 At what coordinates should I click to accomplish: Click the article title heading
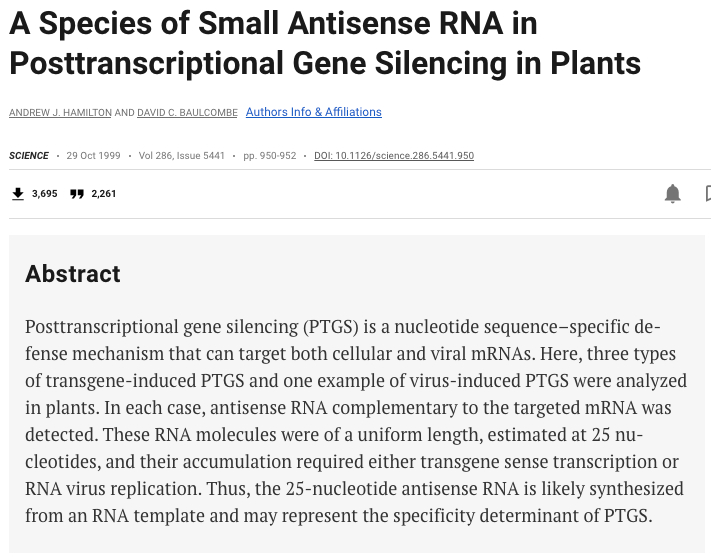pos(324,43)
